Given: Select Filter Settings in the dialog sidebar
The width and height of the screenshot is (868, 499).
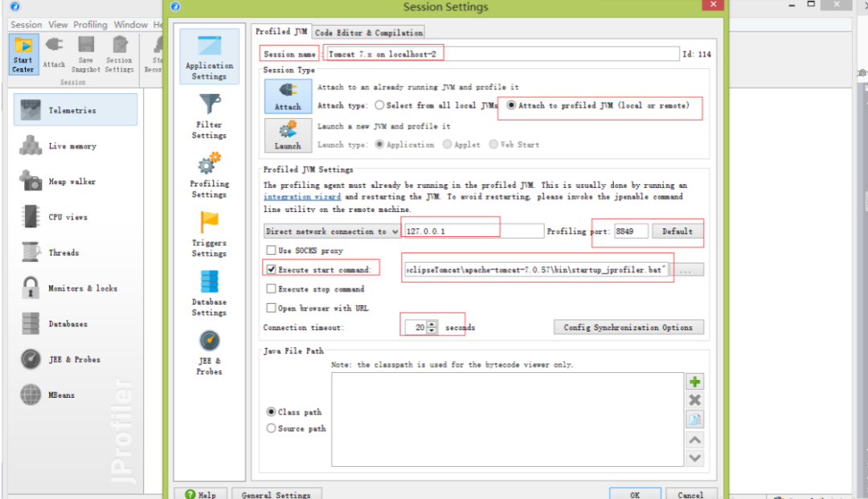Looking at the screenshot, I should tap(209, 116).
